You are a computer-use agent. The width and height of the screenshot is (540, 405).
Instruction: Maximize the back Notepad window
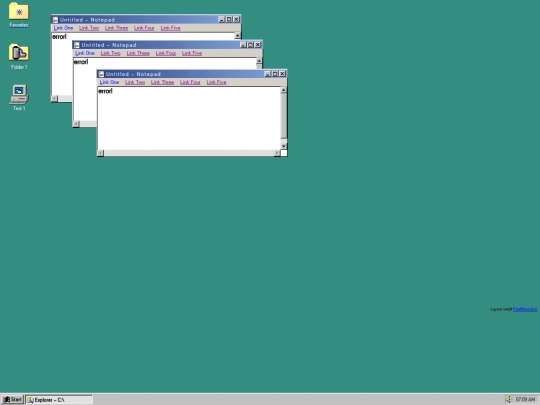pyautogui.click(x=229, y=19)
